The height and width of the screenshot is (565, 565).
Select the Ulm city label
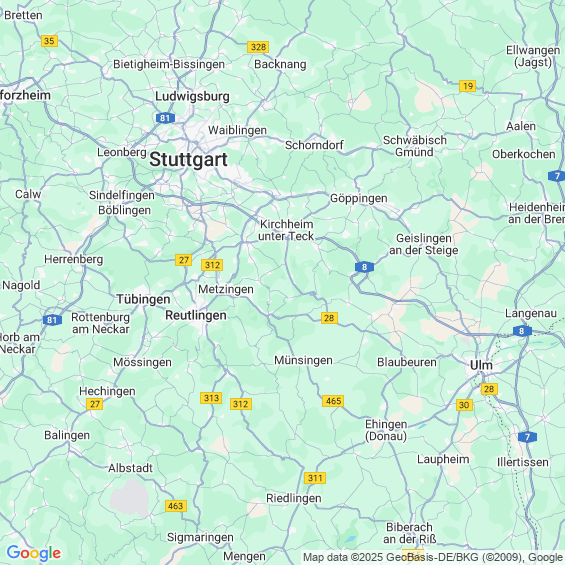click(481, 365)
